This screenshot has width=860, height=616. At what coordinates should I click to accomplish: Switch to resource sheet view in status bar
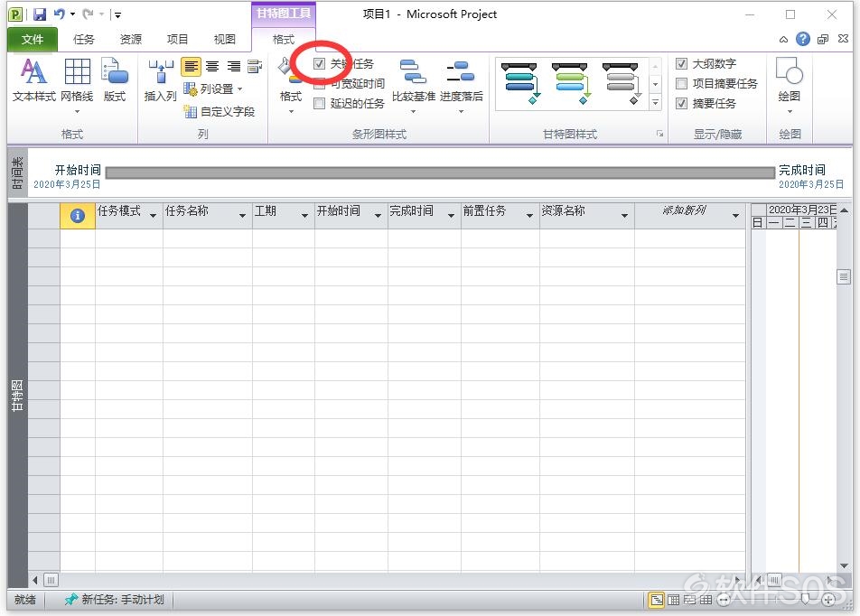pyautogui.click(x=706, y=600)
